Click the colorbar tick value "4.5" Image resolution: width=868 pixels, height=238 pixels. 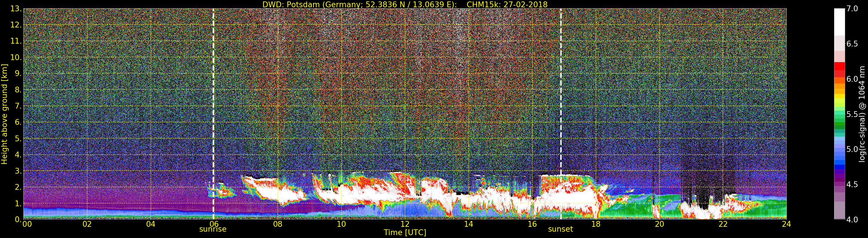click(852, 185)
